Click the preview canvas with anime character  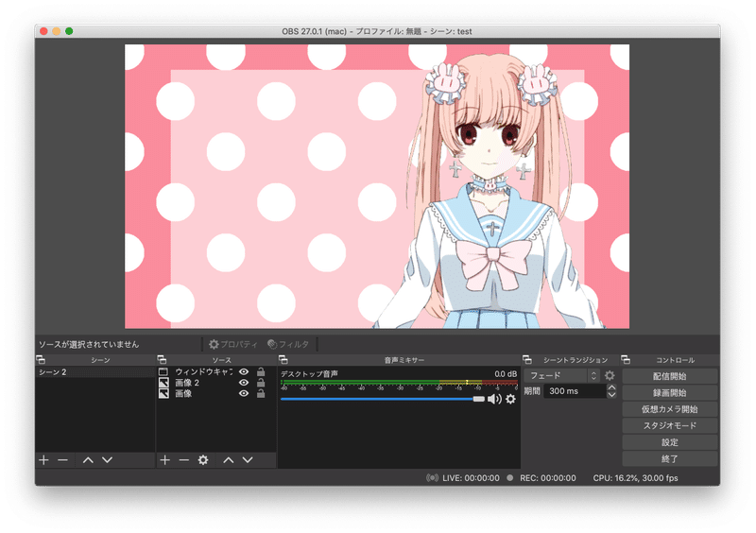click(x=377, y=187)
